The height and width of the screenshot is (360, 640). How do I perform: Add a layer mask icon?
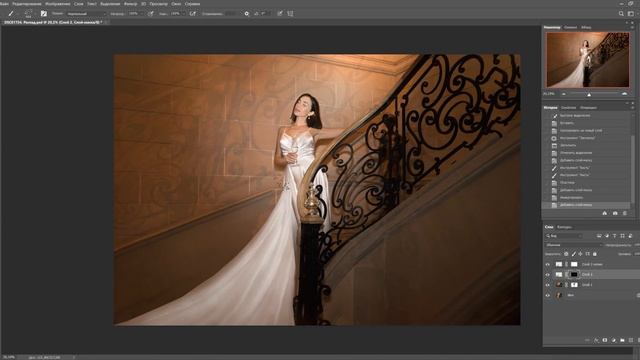605,340
